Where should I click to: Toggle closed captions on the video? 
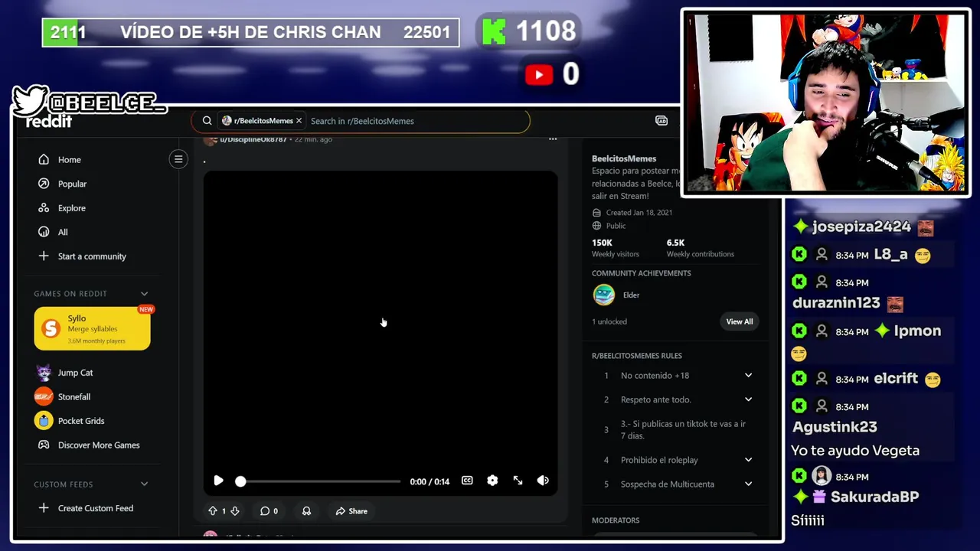pyautogui.click(x=467, y=481)
